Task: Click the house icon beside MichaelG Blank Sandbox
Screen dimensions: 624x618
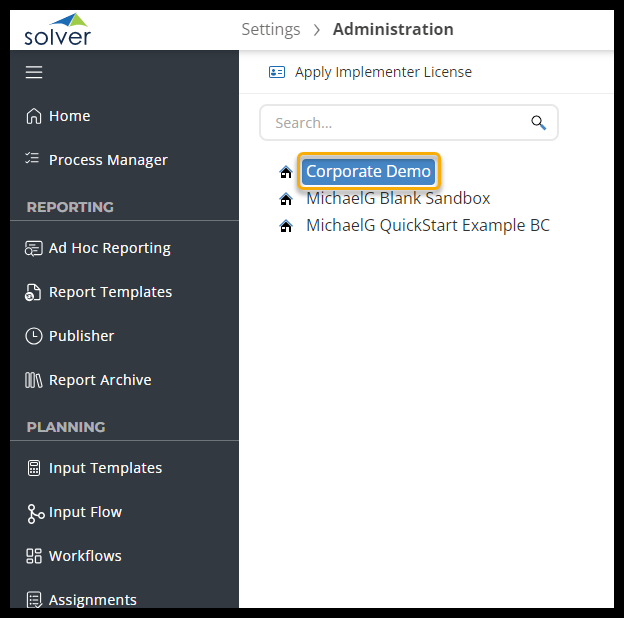Action: pos(286,199)
